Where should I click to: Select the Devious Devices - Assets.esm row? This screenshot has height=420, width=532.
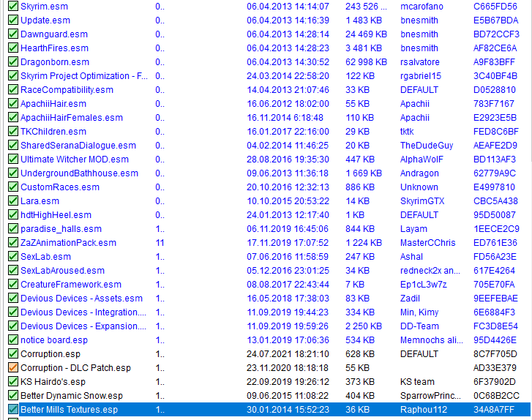[x=81, y=299]
